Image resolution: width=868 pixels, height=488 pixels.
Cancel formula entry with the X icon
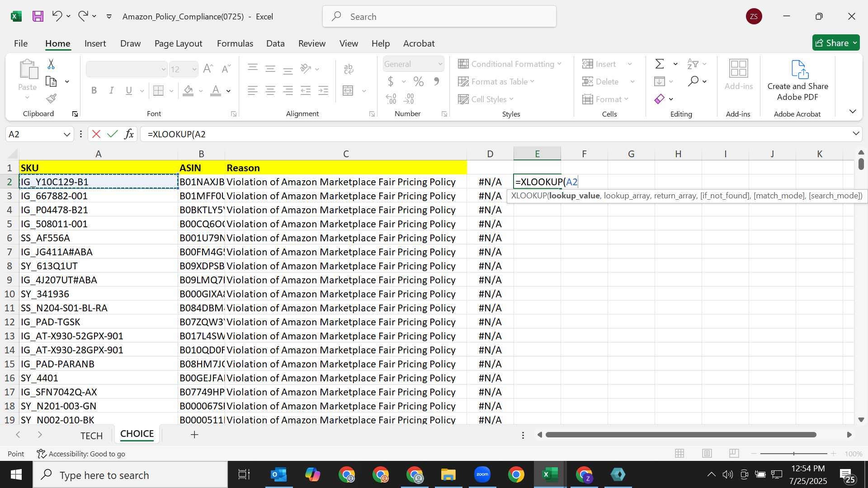click(96, 134)
